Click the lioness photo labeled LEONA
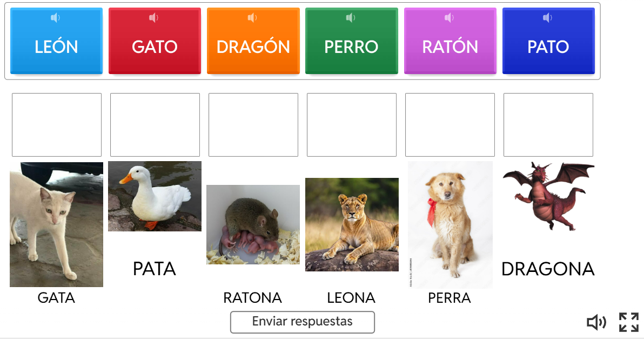Image resolution: width=644 pixels, height=339 pixels. [352, 224]
